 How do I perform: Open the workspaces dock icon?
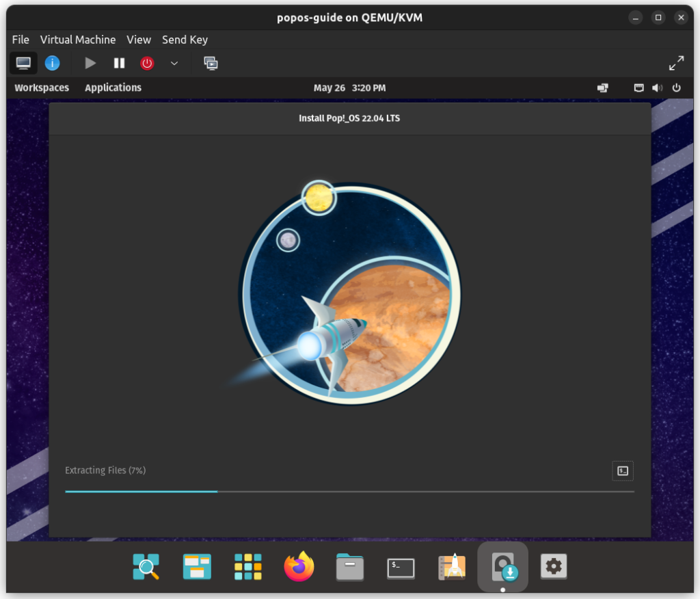click(197, 566)
